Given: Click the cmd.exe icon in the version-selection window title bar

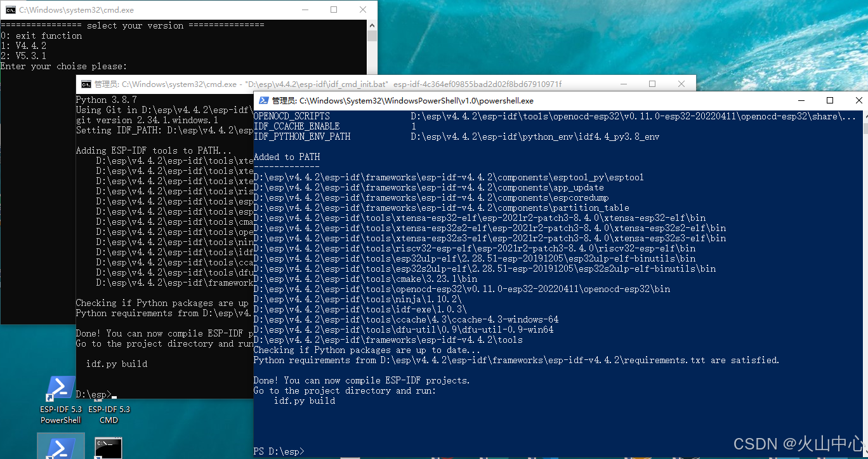Looking at the screenshot, I should coord(10,10).
